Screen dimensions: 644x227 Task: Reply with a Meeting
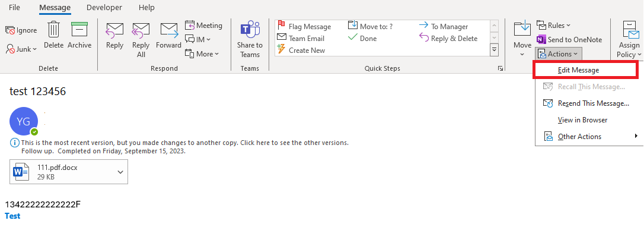pos(204,26)
